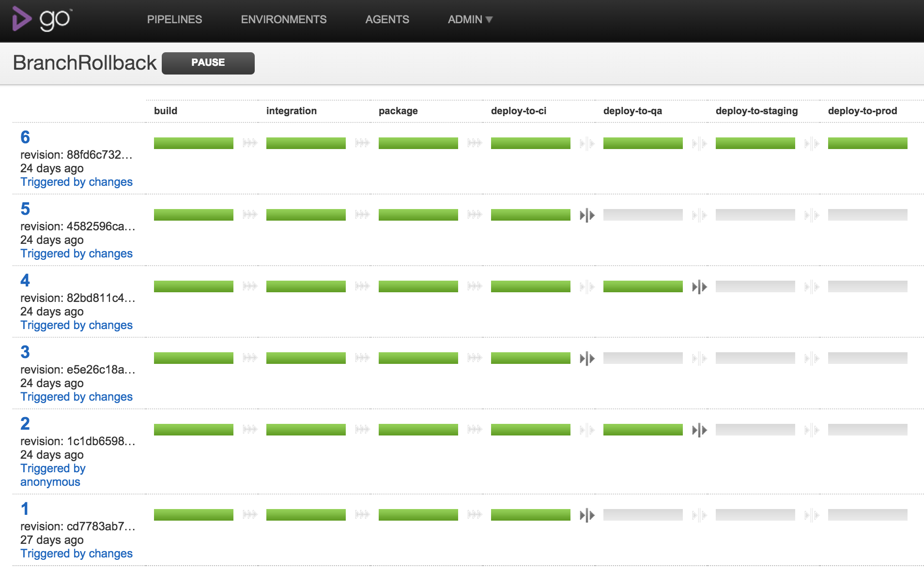
Task: Switch to the Agents tab
Action: [387, 19]
